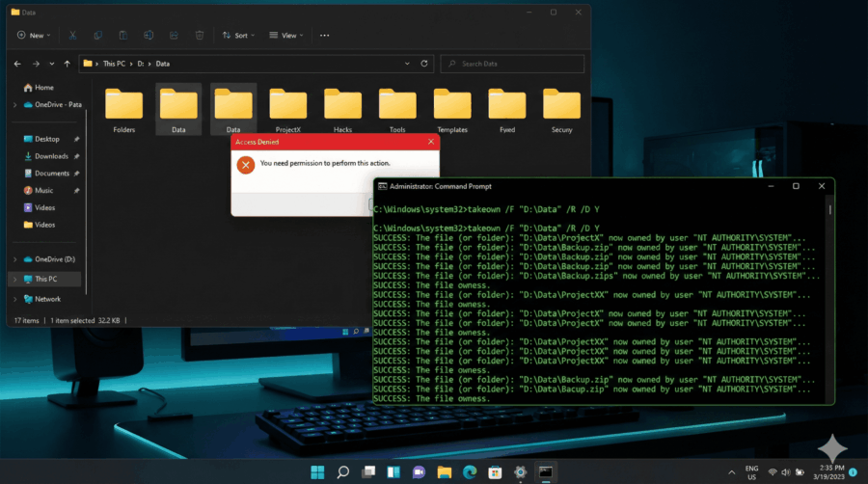Refresh the Data folder view
This screenshot has width=868, height=484.
tap(424, 64)
